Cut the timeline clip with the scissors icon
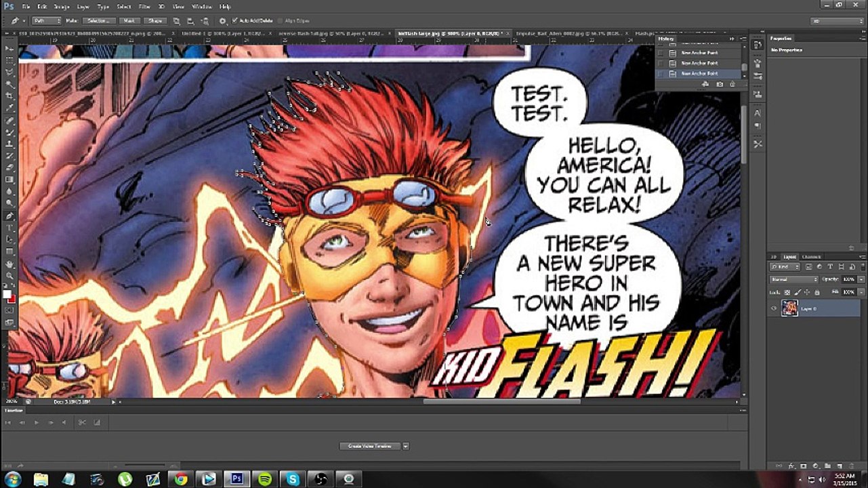This screenshot has width=868, height=488. click(81, 422)
